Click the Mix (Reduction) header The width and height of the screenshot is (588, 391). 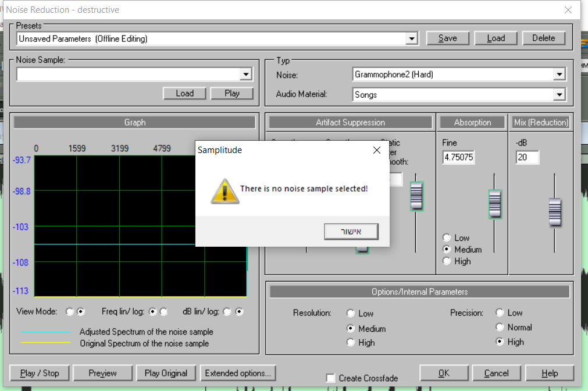click(541, 122)
